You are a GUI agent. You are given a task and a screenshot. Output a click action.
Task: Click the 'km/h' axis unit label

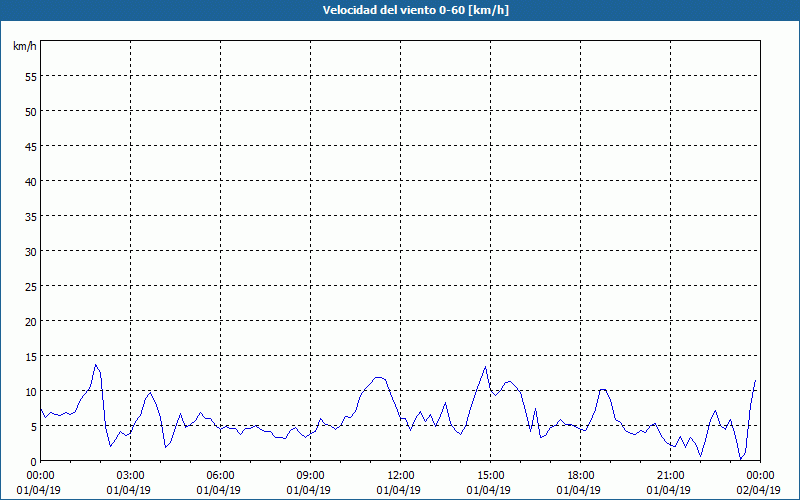coord(25,46)
